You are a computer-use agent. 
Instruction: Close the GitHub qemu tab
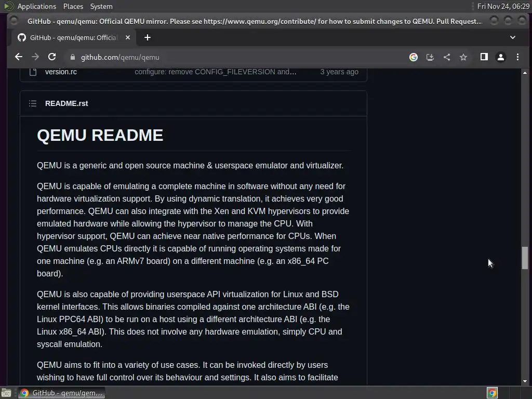[128, 37]
